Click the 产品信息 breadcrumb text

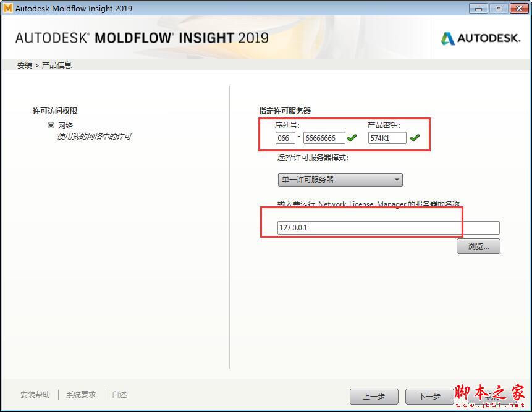[57, 65]
